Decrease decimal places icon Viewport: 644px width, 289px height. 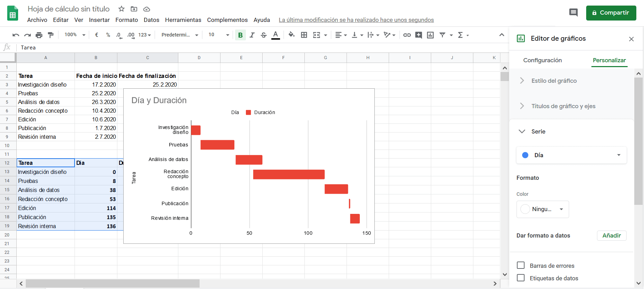click(119, 35)
